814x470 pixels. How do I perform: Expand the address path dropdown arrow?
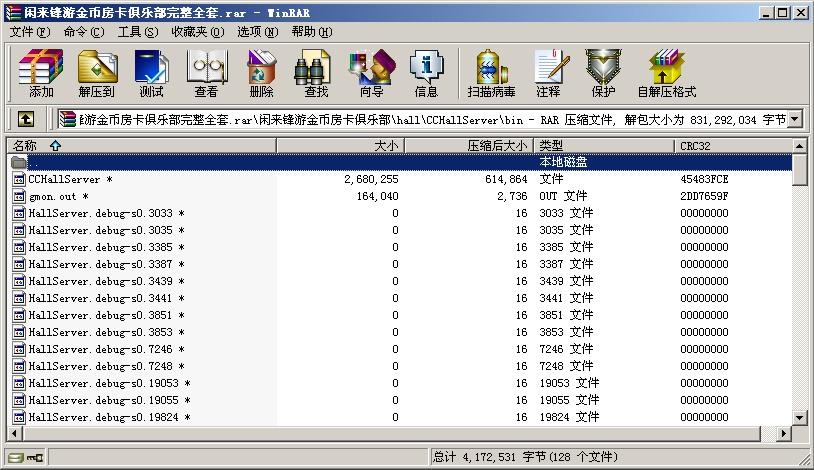795,120
